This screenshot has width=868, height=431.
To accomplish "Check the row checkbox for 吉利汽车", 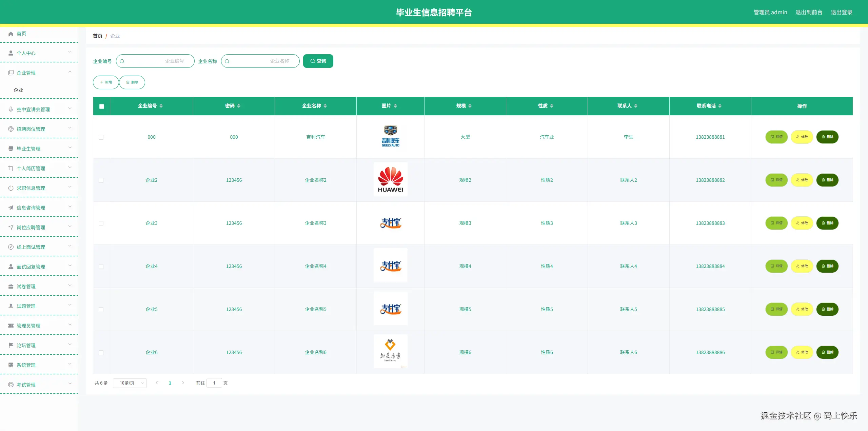I will (101, 137).
